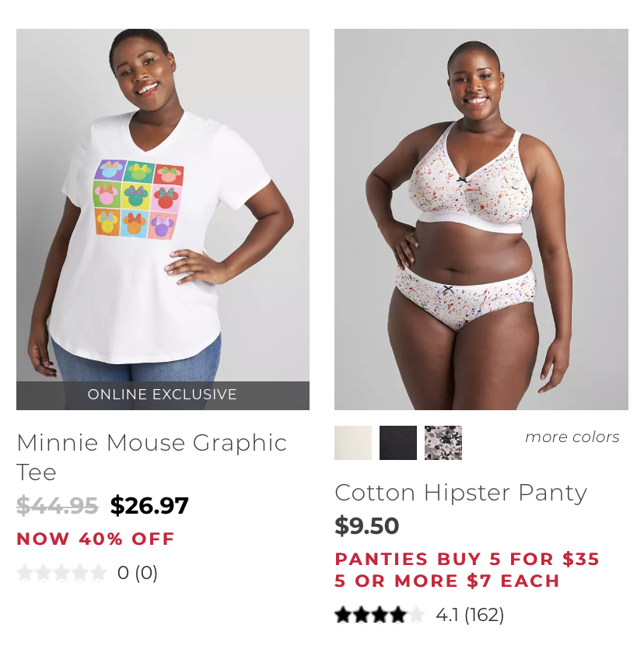Click the ONLINE EXCLUSIVE banner
644x646 pixels.
[x=163, y=395]
